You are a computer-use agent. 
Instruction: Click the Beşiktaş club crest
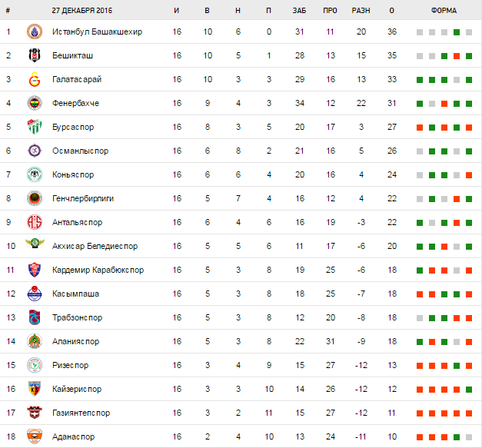coord(34,56)
